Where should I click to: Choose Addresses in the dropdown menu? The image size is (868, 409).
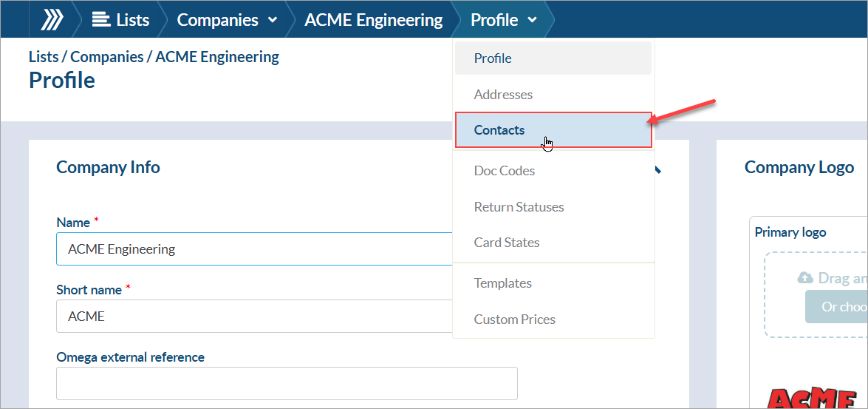point(503,95)
